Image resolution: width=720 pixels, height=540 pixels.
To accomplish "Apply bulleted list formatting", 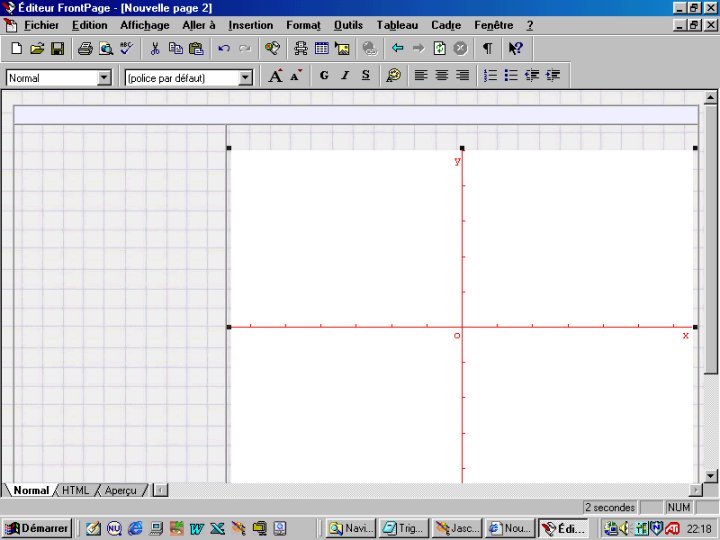I will click(511, 76).
